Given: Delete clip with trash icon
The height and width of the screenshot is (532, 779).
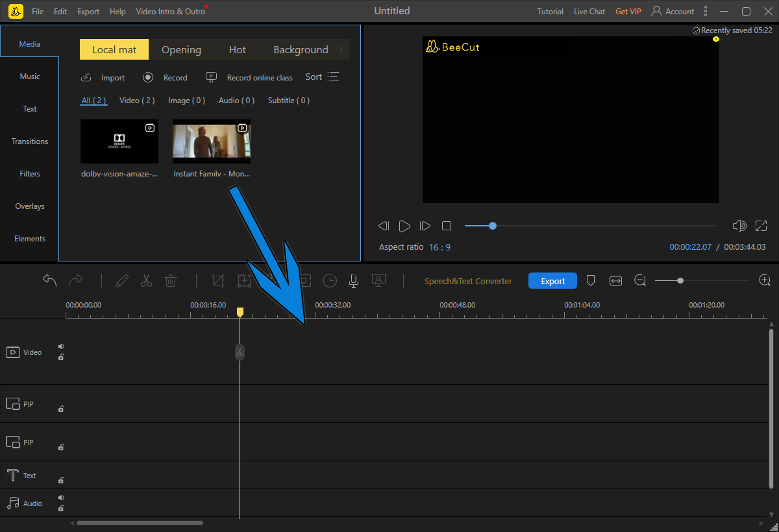Looking at the screenshot, I should coord(171,280).
